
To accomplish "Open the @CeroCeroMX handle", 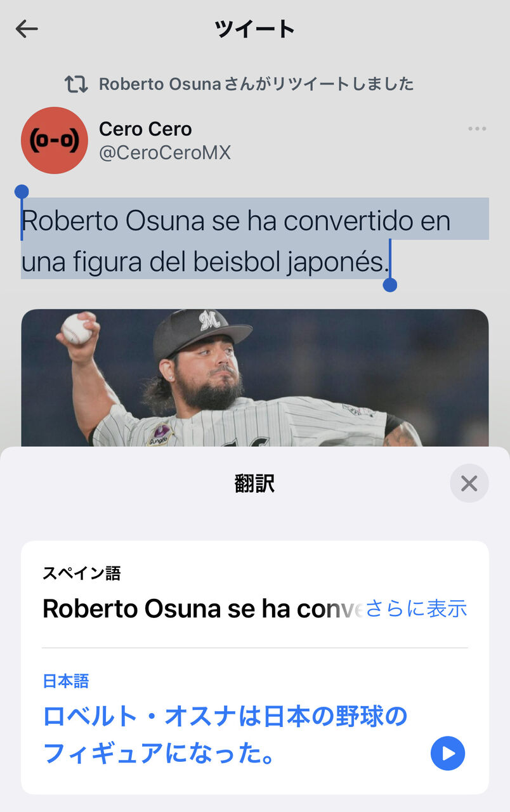I will click(165, 153).
